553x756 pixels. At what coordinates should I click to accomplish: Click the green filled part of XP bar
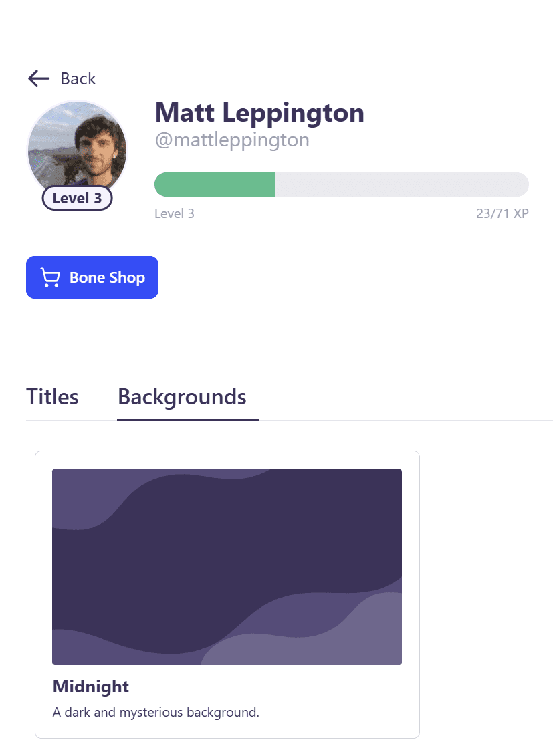coord(215,184)
